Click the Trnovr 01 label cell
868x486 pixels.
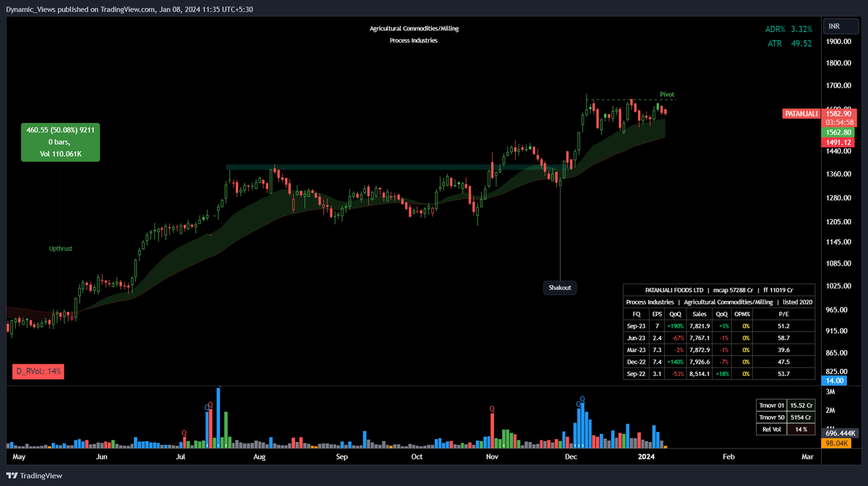click(772, 406)
